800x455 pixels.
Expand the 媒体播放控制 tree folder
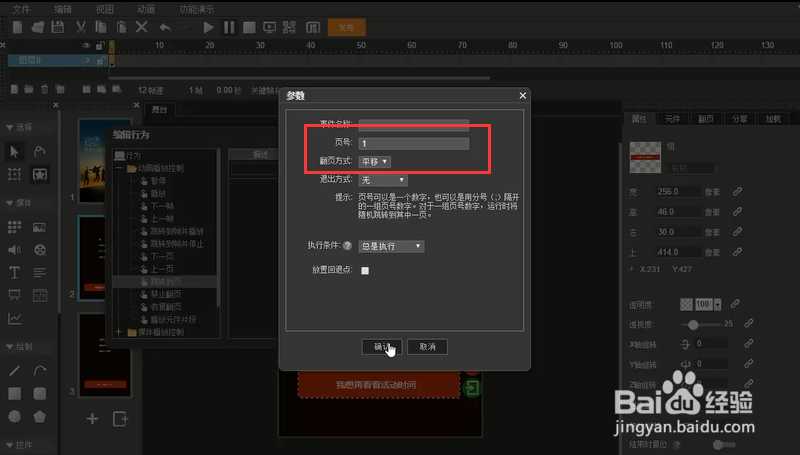tap(119, 332)
